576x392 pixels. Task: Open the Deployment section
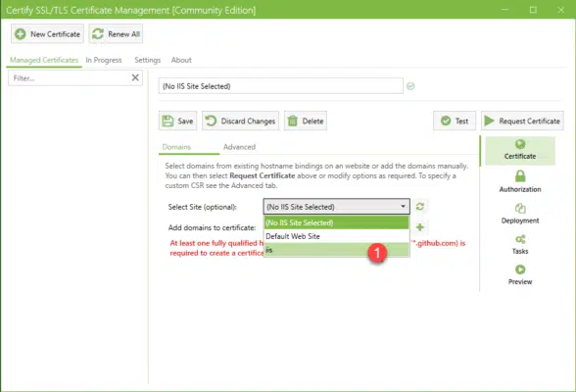click(520, 214)
